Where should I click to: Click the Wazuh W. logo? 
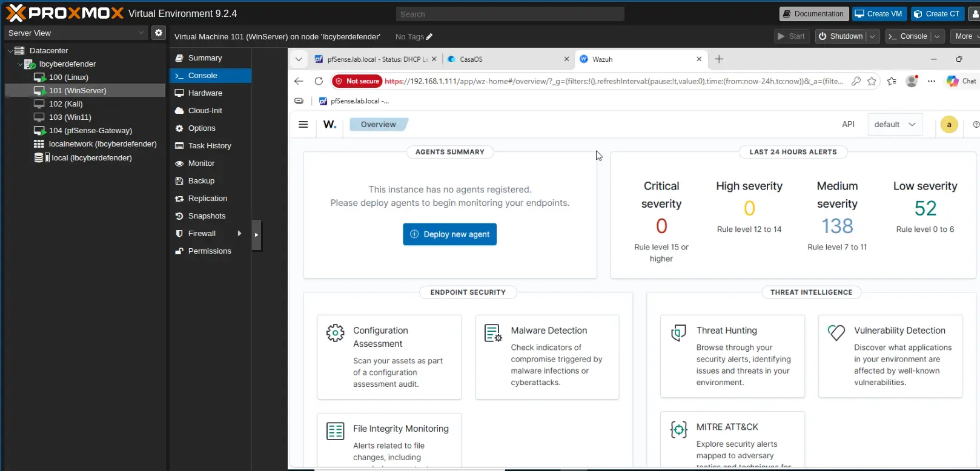330,125
